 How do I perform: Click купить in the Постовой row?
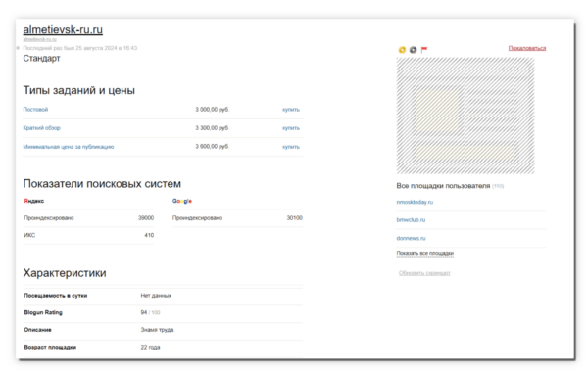tap(291, 110)
